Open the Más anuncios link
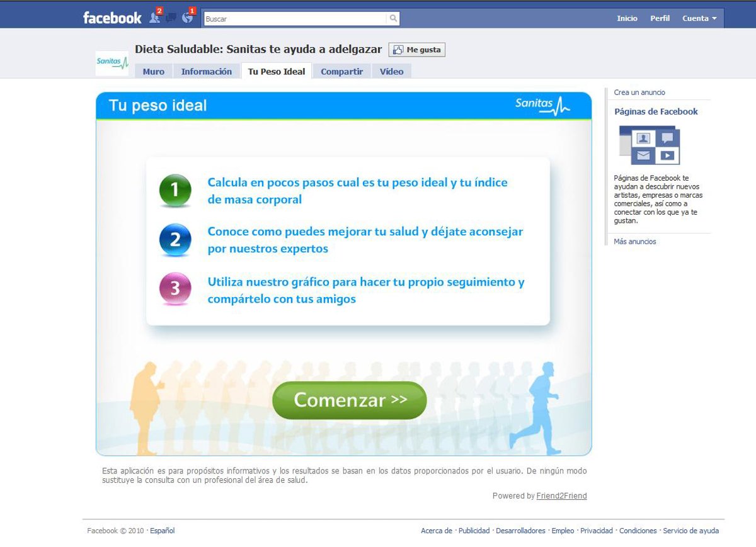 [x=635, y=242]
